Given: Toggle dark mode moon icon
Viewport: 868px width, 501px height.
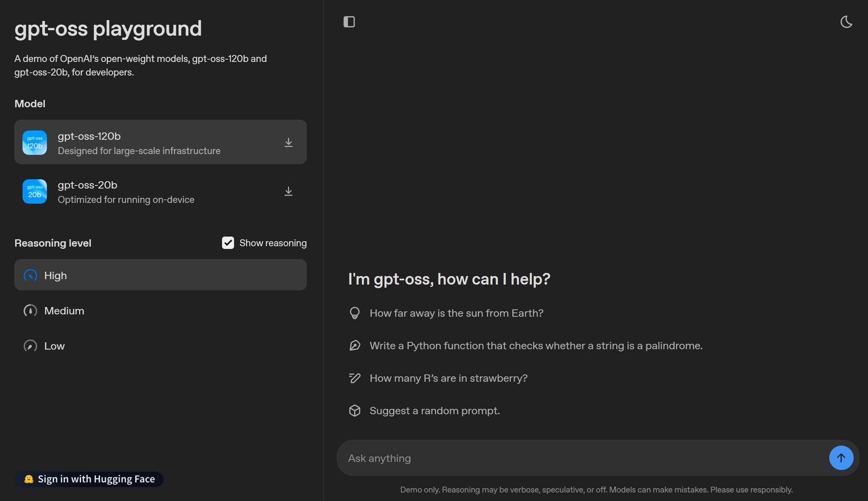Looking at the screenshot, I should [x=846, y=22].
